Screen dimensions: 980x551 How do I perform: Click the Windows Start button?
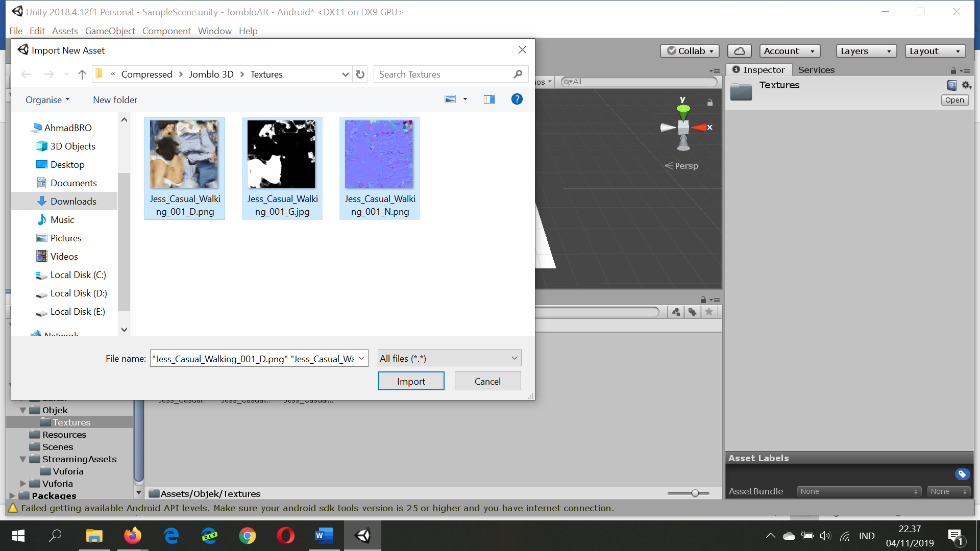click(18, 536)
